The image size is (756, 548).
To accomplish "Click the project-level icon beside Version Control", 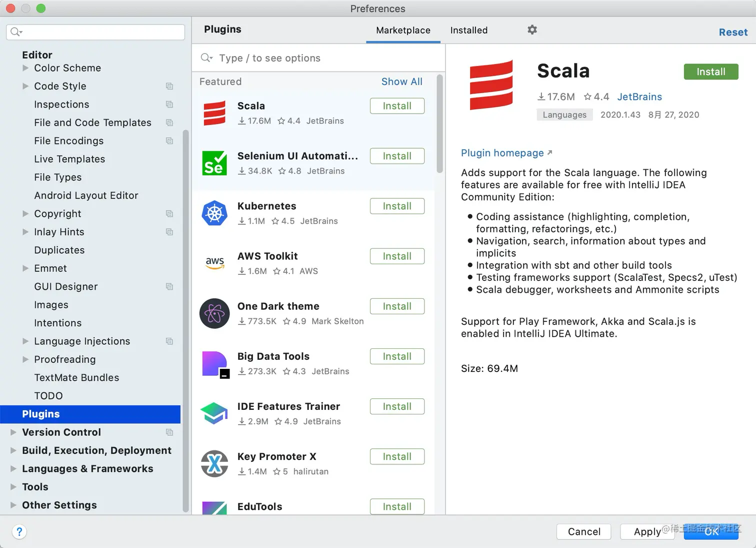I will pyautogui.click(x=169, y=432).
